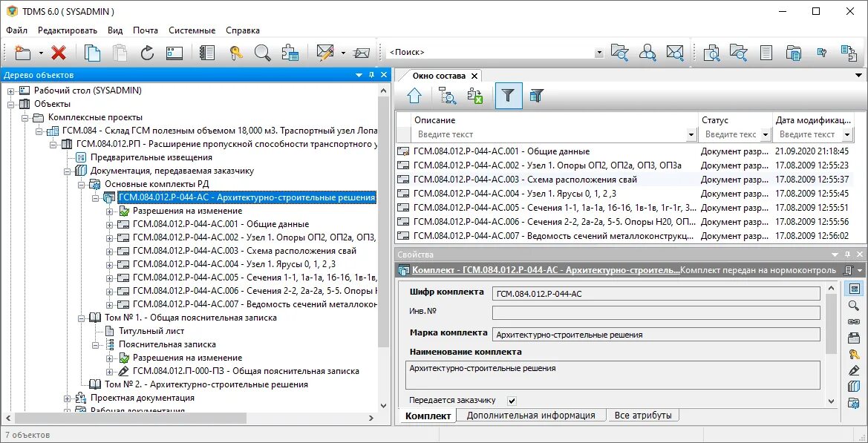Click the red X delete icon in toolbar
Viewport: 868px width, 443px height.
pyautogui.click(x=59, y=53)
